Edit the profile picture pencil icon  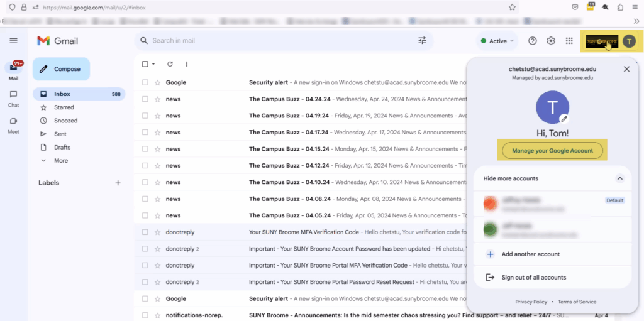coord(564,119)
